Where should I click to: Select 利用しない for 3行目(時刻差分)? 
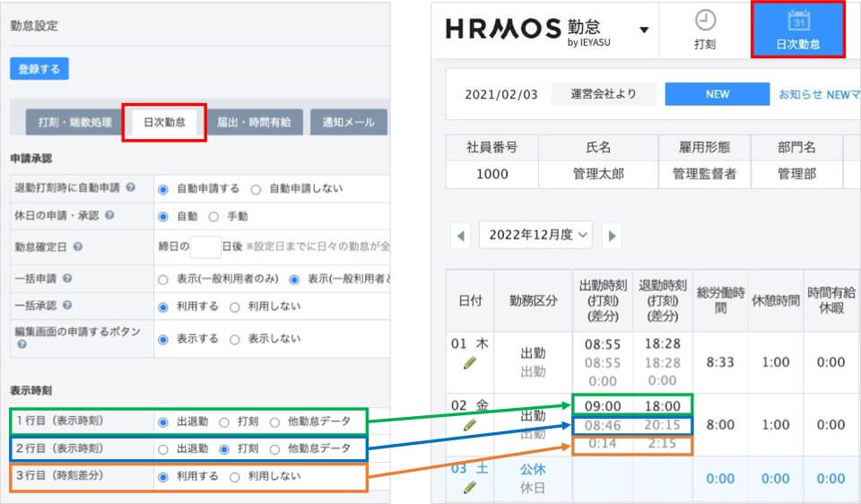tap(234, 477)
